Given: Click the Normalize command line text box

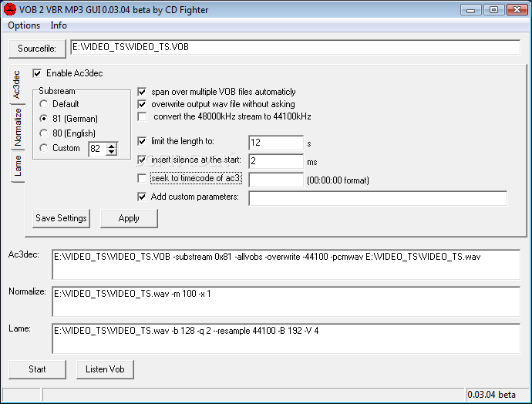Looking at the screenshot, I should [286, 301].
